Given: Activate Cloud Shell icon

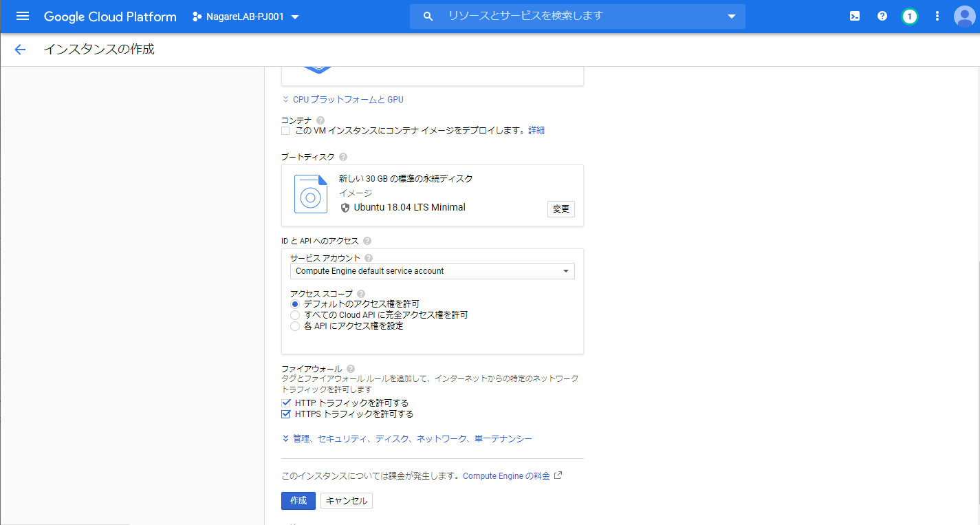Looking at the screenshot, I should tap(855, 17).
